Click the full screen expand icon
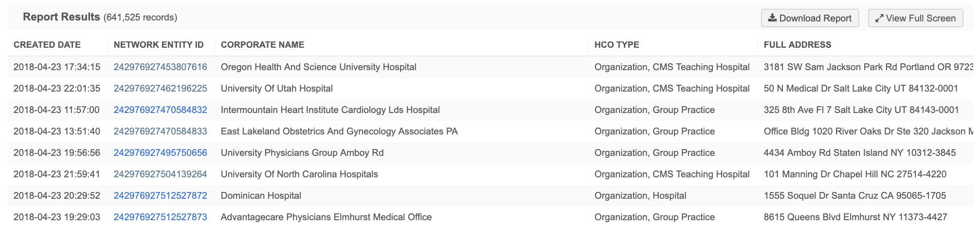980x228 pixels. [x=879, y=19]
